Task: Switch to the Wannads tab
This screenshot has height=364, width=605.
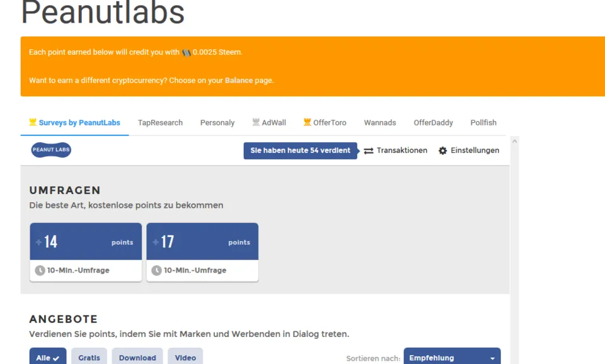Action: [x=380, y=123]
